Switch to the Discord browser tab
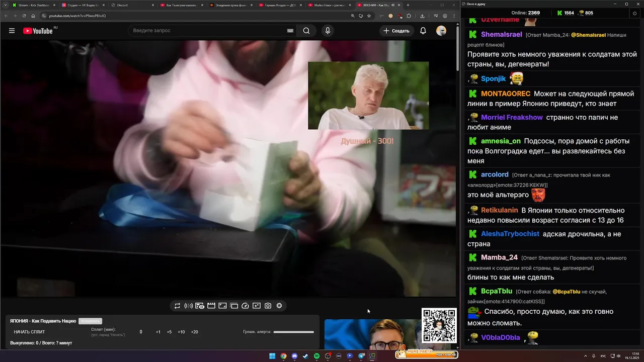The height and width of the screenshot is (362, 644). point(132,5)
